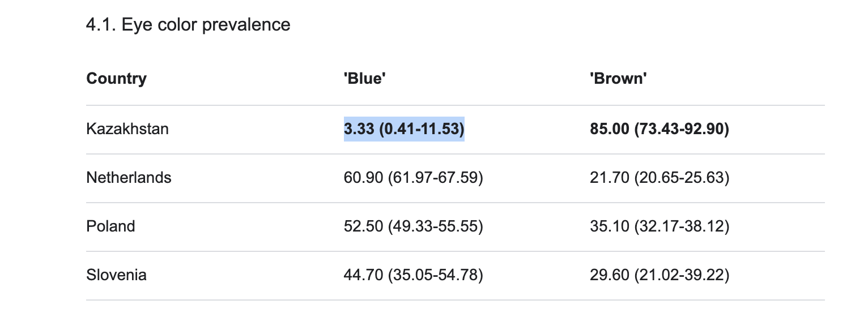Select the Netherlands row label
The image size is (868, 317).
click(129, 178)
